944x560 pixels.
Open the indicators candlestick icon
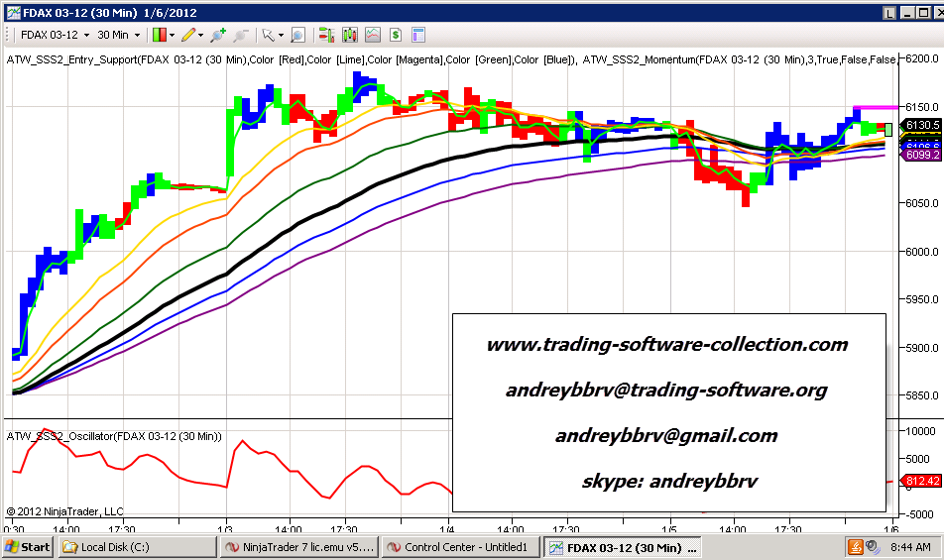pos(349,35)
